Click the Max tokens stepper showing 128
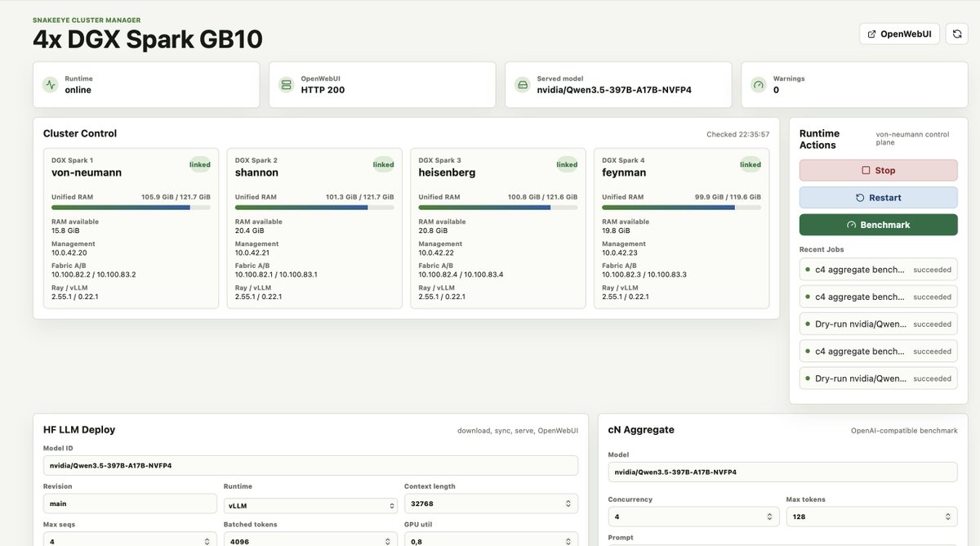Image resolution: width=980 pixels, height=546 pixels. click(x=871, y=517)
